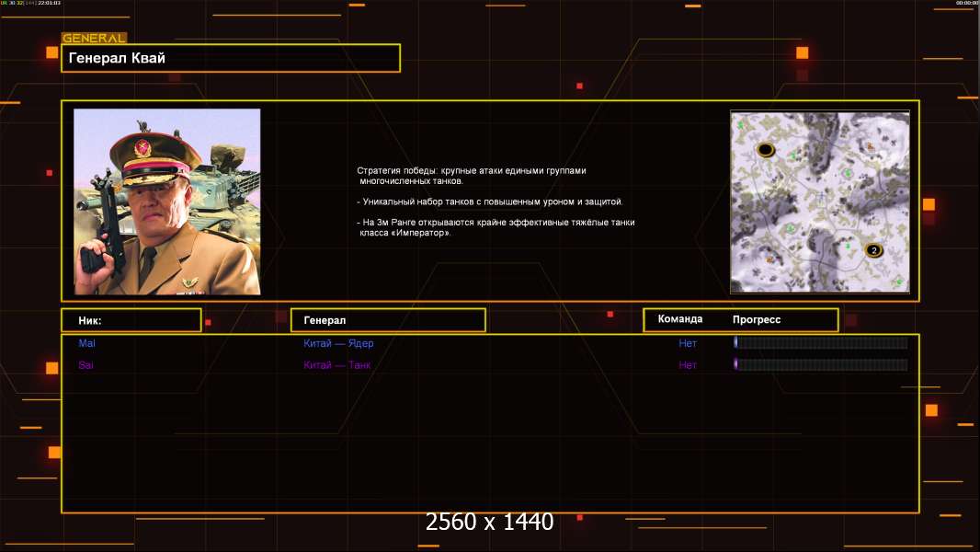Image resolution: width=980 pixels, height=552 pixels.
Task: Click Китай — Танк general entry
Action: [x=337, y=365]
